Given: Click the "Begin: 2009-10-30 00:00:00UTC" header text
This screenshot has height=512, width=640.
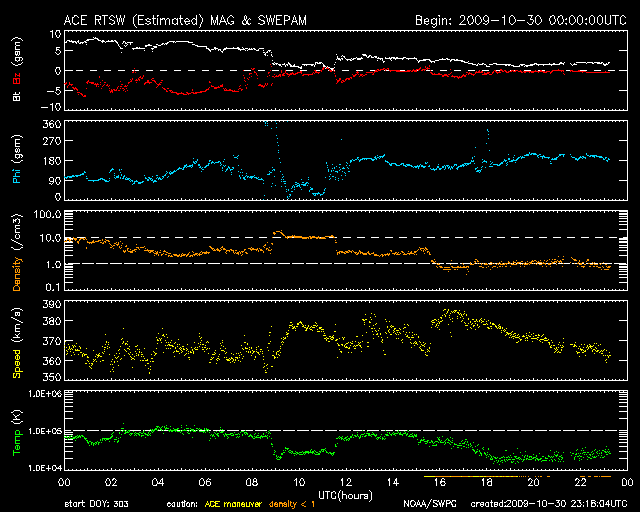Looking at the screenshot, I should [x=521, y=20].
